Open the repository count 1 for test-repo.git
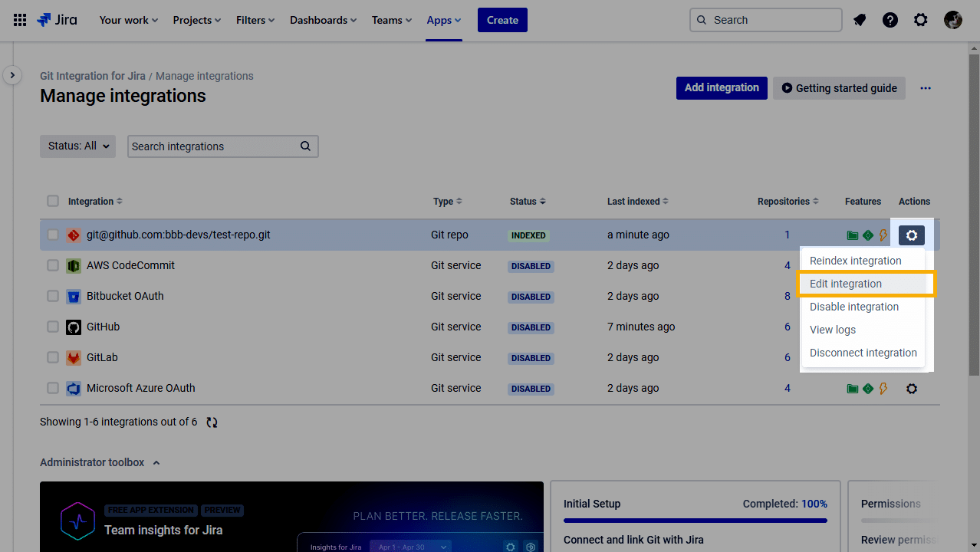980x552 pixels. [x=788, y=235]
